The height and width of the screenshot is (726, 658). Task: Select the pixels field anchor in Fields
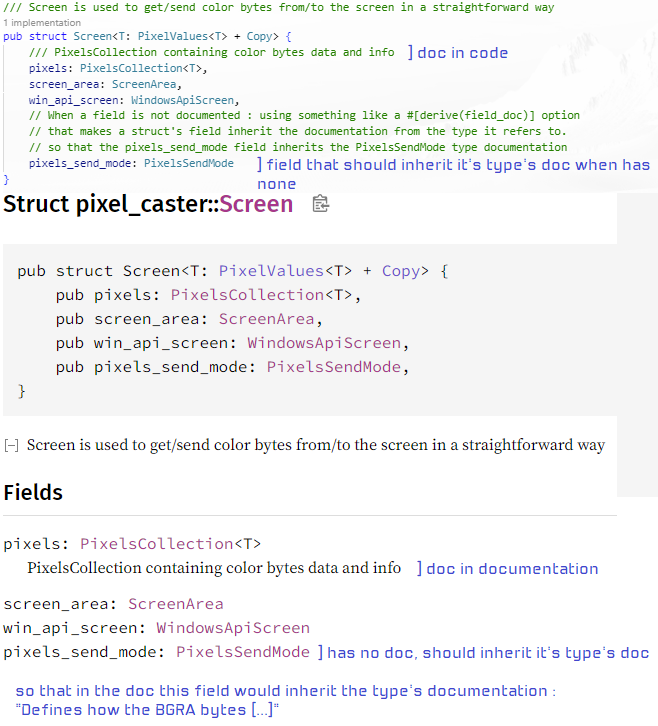(31, 544)
